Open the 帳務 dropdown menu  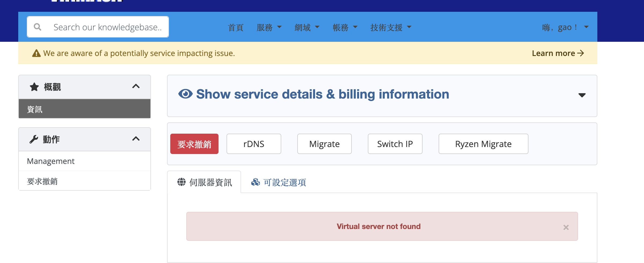point(345,27)
